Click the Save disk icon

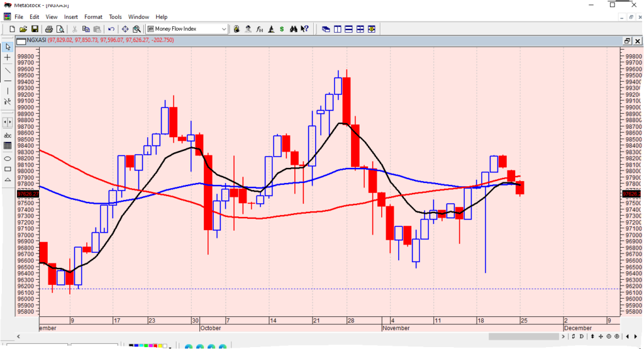point(35,29)
